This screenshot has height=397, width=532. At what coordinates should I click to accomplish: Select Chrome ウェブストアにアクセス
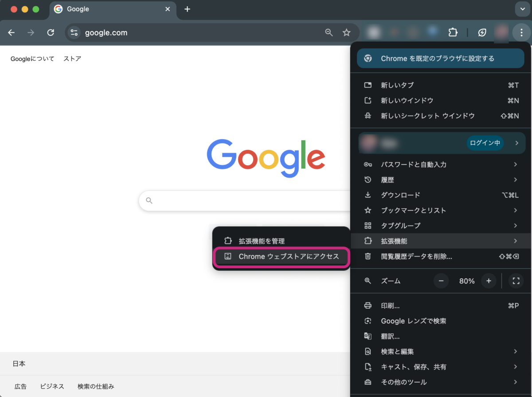click(x=282, y=257)
